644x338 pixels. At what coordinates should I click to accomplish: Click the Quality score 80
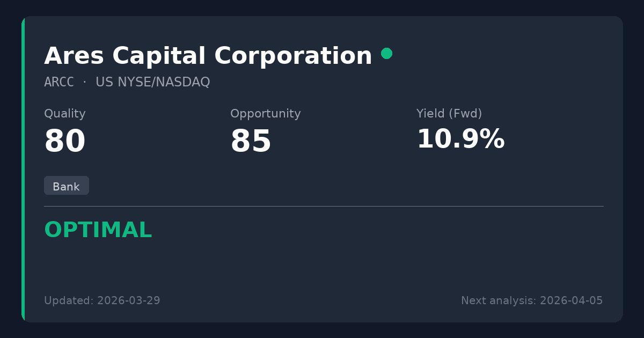pos(64,142)
